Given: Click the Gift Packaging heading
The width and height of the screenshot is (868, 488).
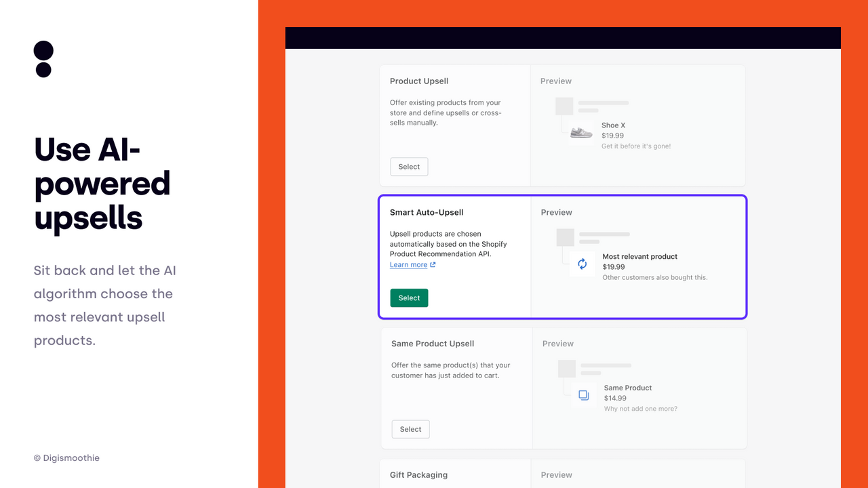Looking at the screenshot, I should click(x=418, y=475).
